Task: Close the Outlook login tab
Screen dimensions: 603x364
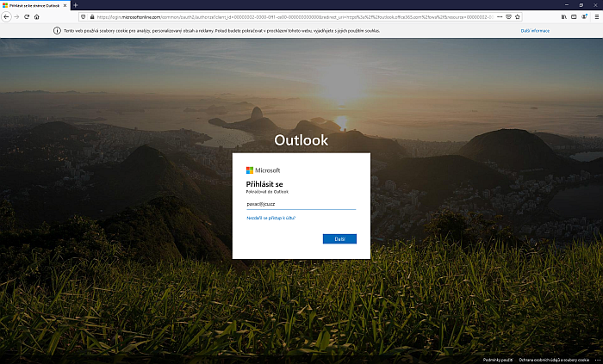Action: [65, 5]
